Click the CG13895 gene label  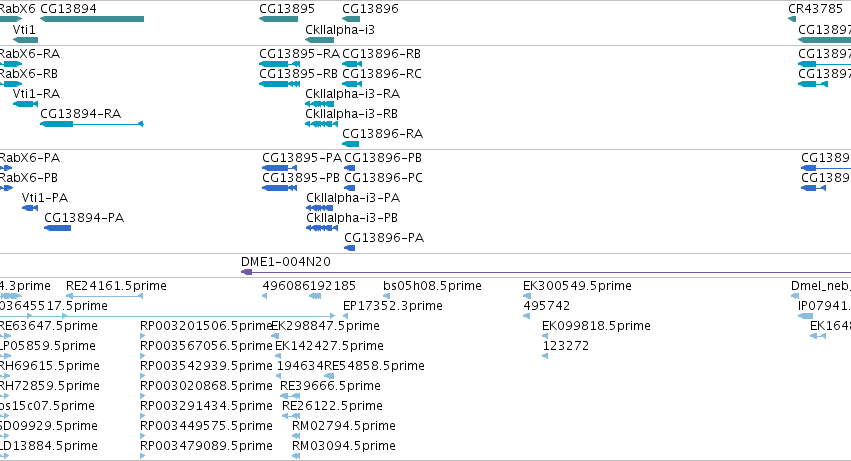pos(287,9)
